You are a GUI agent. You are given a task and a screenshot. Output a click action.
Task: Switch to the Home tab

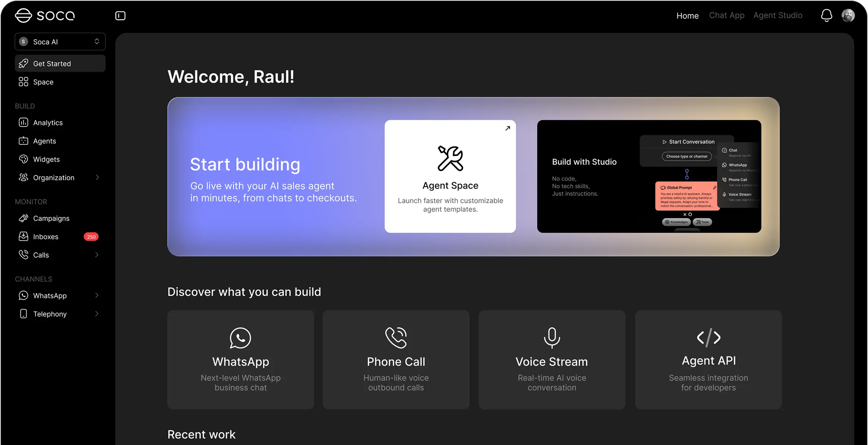[687, 16]
